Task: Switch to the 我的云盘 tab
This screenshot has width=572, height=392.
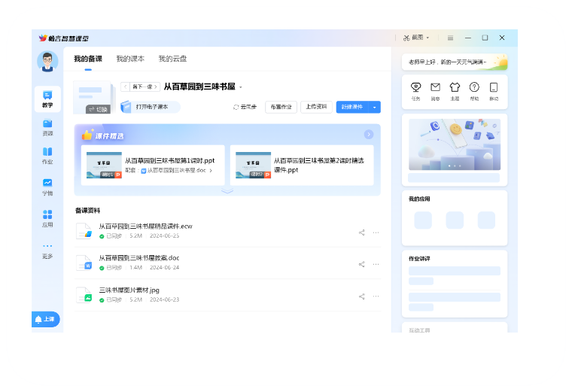Action: coord(172,59)
